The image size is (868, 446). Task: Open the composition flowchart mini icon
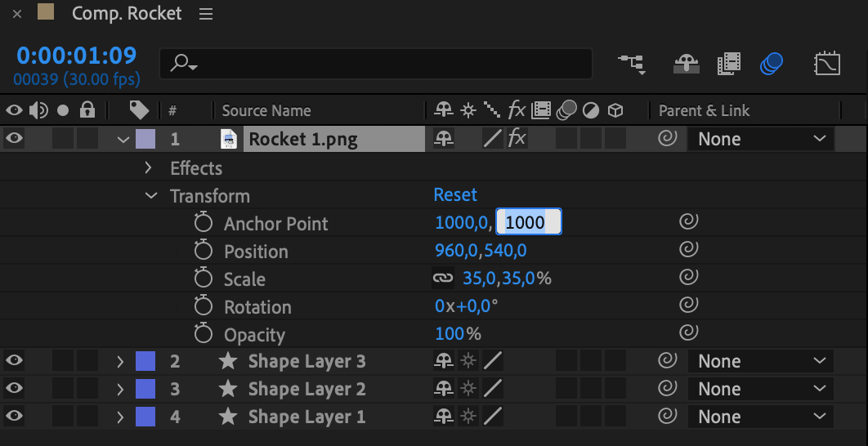point(631,64)
